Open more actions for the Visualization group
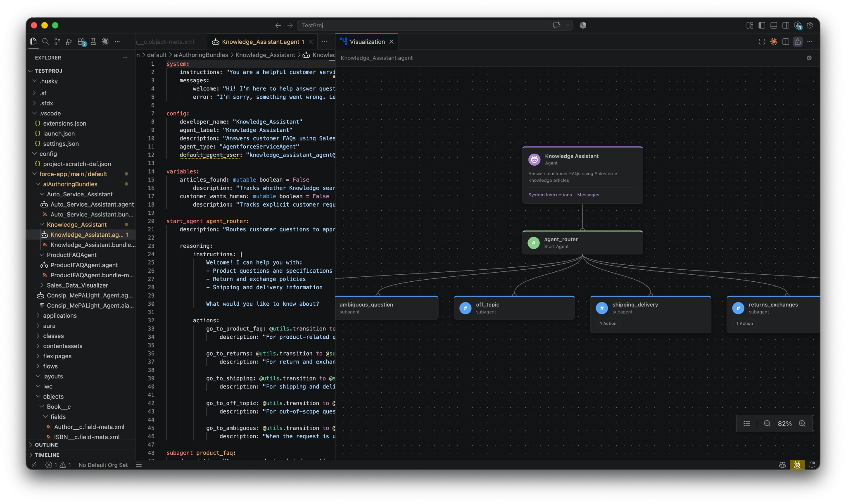846x504 pixels. tap(810, 42)
